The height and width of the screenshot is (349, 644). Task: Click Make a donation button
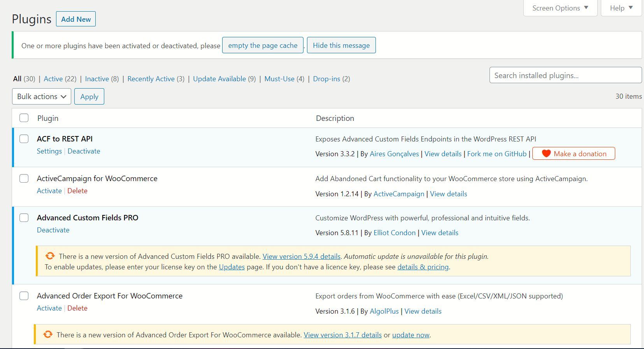(574, 154)
